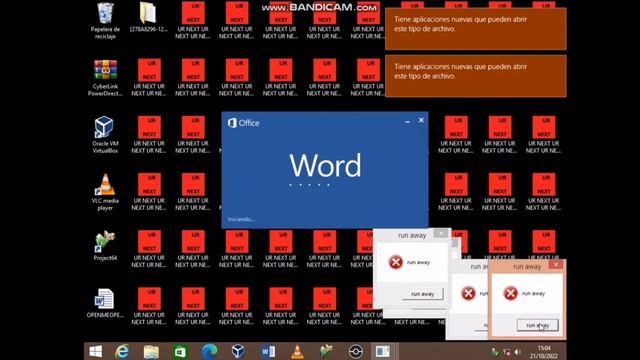The image size is (640, 360).
Task: Close the gray-titled run away dialog under Word splash
Action: (x=440, y=233)
